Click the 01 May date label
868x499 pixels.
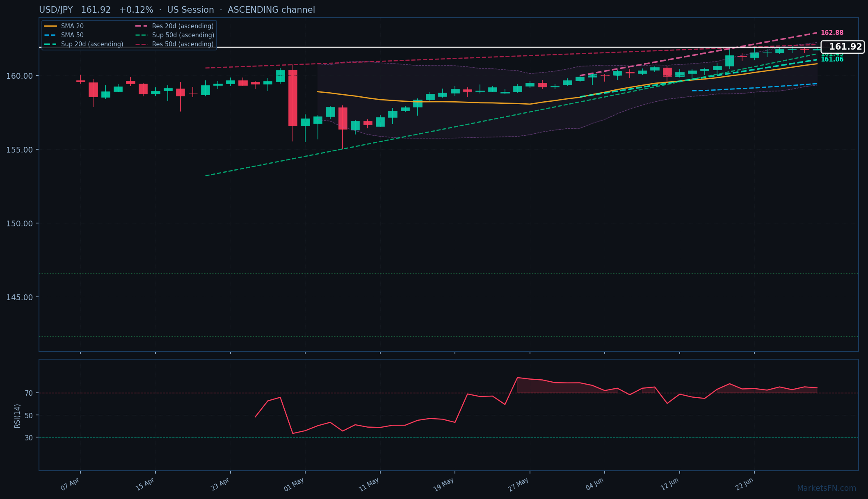coord(294,484)
